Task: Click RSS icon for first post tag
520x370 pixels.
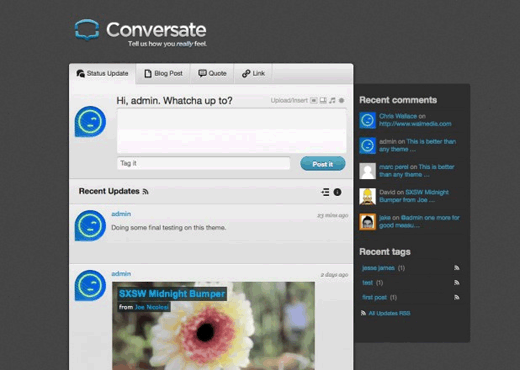Action: point(457,297)
